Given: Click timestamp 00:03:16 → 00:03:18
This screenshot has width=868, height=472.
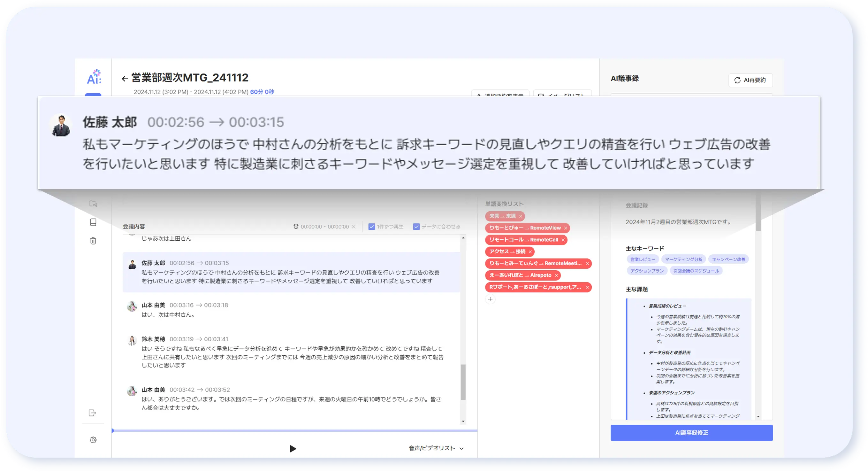Looking at the screenshot, I should coord(199,305).
